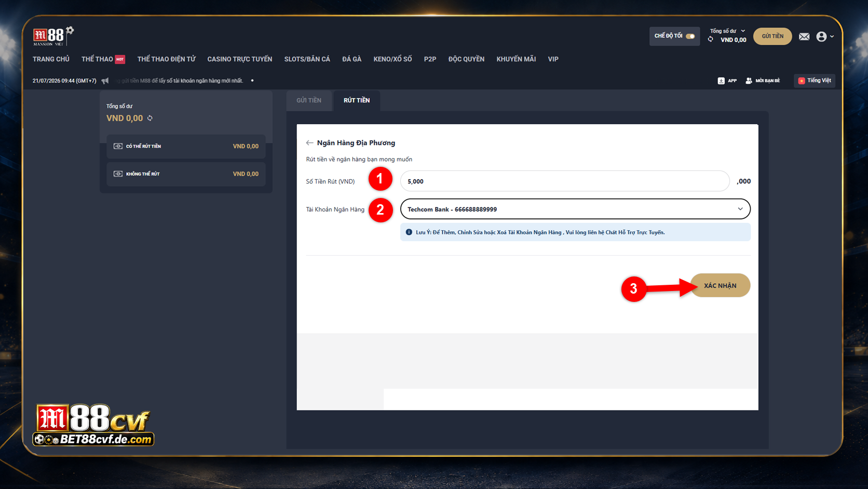Screen dimensions: 868x489
Task: Open Keno/Xổ Số menu
Action: 392,59
